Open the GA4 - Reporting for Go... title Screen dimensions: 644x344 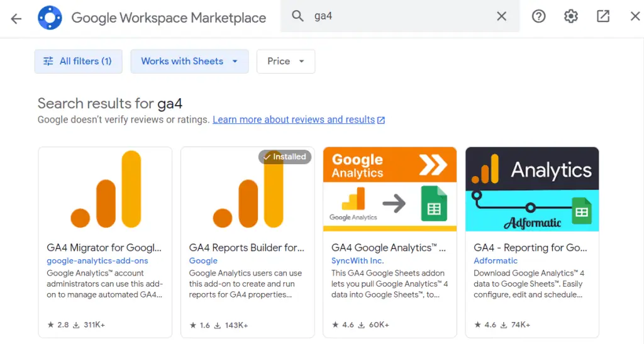pos(530,248)
